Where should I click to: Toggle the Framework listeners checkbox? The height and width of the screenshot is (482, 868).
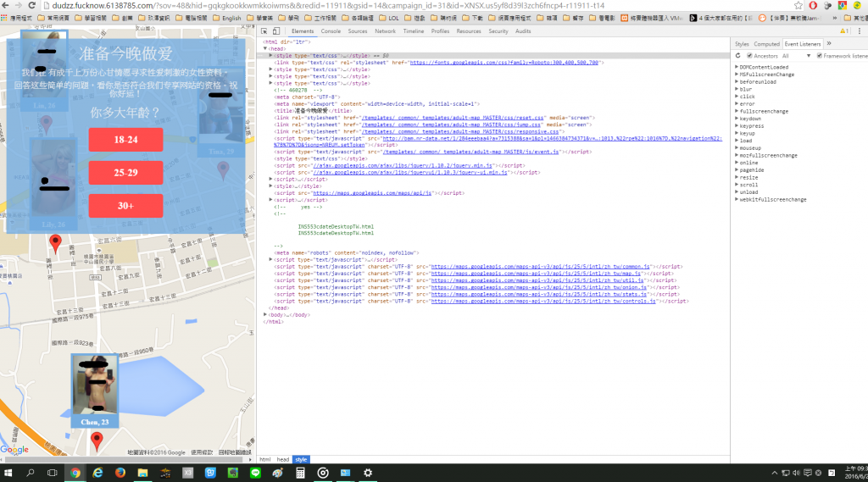tap(820, 56)
